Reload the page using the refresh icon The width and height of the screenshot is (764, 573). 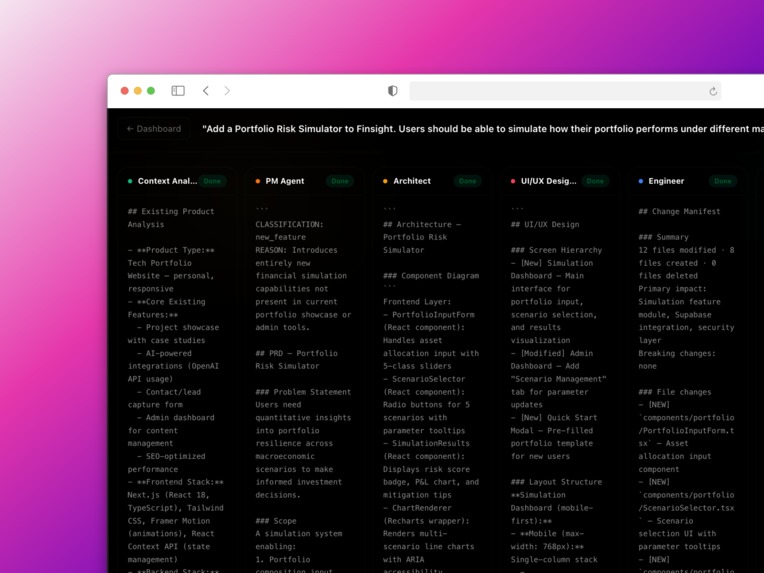tap(713, 91)
